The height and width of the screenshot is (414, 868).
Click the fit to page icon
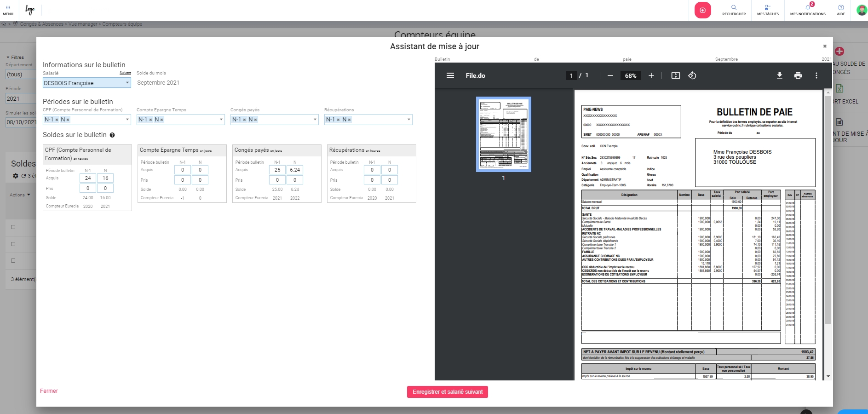tap(675, 75)
